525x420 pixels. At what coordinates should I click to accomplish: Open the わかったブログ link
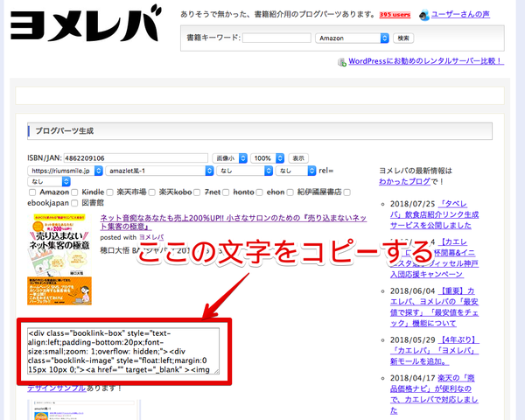click(404, 181)
